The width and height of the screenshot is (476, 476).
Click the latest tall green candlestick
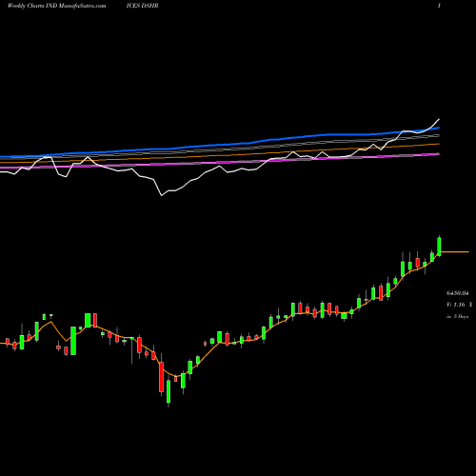pyautogui.click(x=439, y=246)
